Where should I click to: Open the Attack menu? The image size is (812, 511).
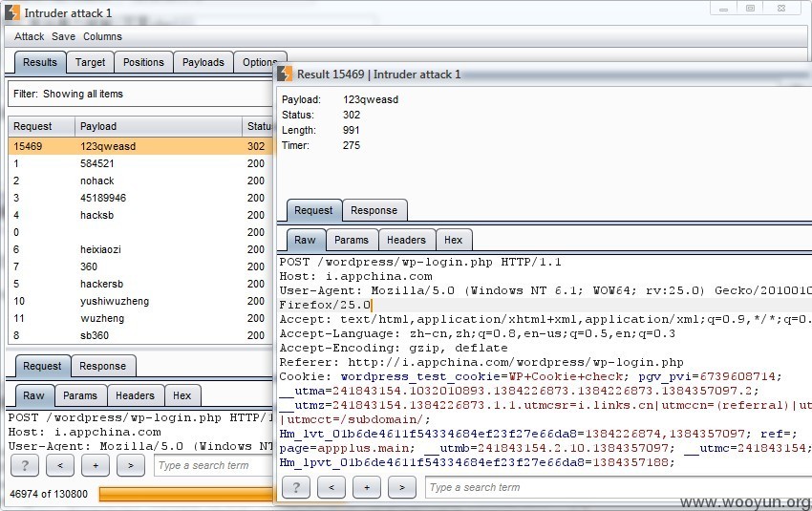(29, 36)
